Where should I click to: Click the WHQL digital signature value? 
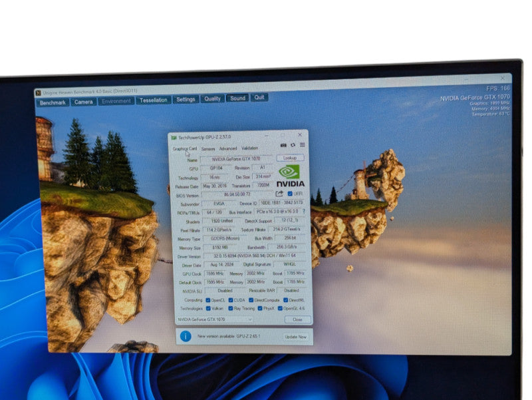(290, 264)
